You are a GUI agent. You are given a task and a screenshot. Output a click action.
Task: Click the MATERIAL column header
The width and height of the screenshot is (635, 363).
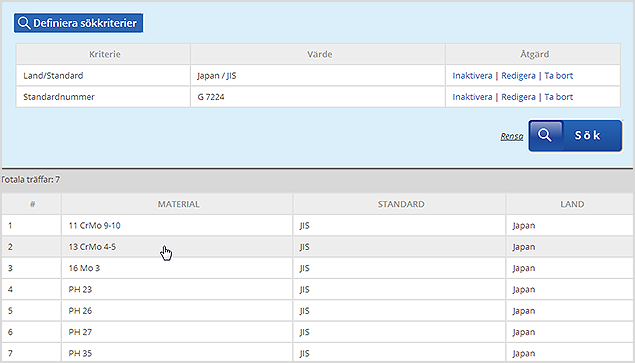(177, 204)
